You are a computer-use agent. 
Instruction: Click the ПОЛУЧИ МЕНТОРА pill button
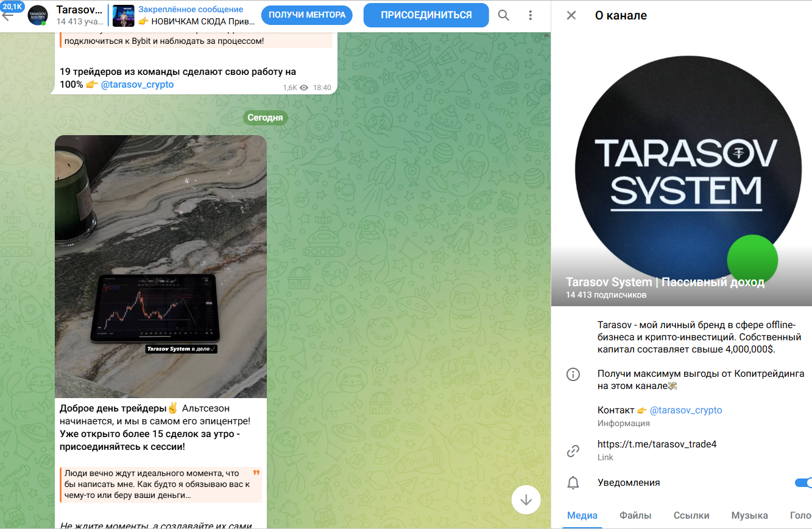pyautogui.click(x=307, y=15)
